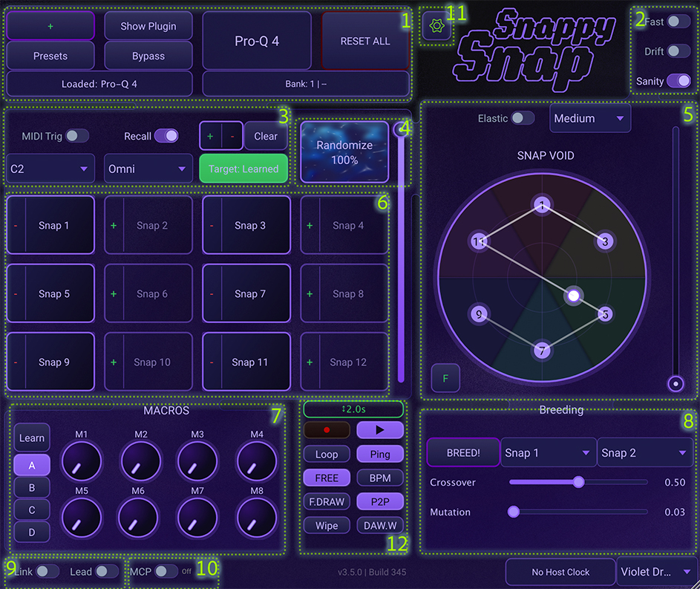
Task: Switch to macro bank D
Action: tap(31, 532)
